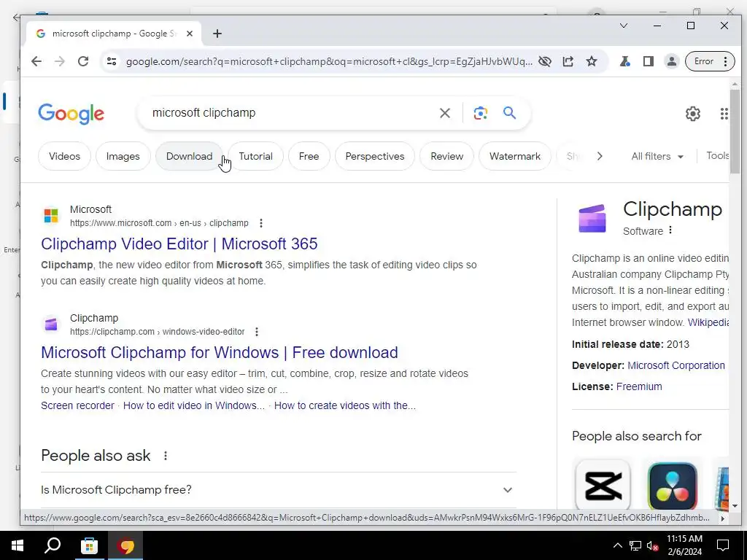Viewport: 747px width, 560px height.
Task: Open Microsoft Clipchamp for Windows Free download
Action: coord(219,352)
